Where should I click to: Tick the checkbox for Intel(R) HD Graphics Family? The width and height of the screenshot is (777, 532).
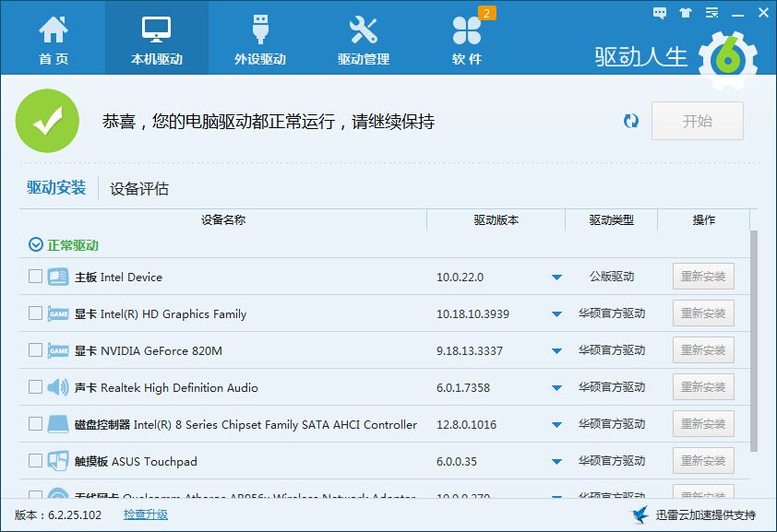tap(35, 313)
